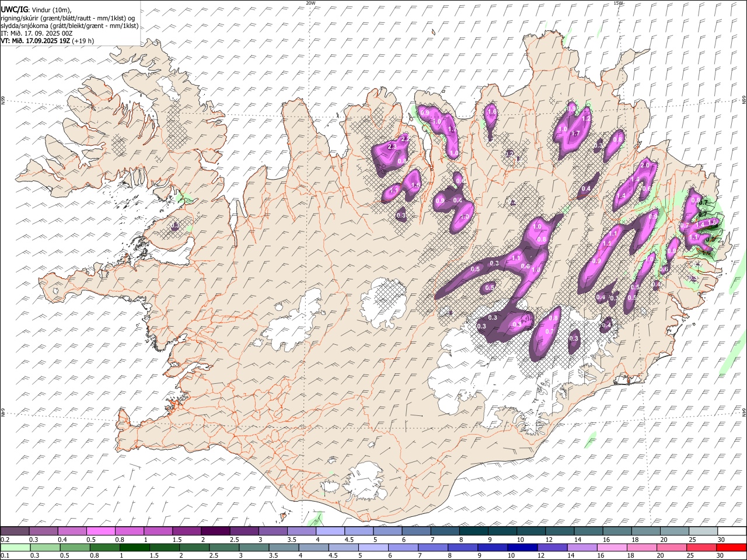Choose the light green rain swatch labeled 0.3
Viewport: 747px width, 560px height.
[x=45, y=547]
